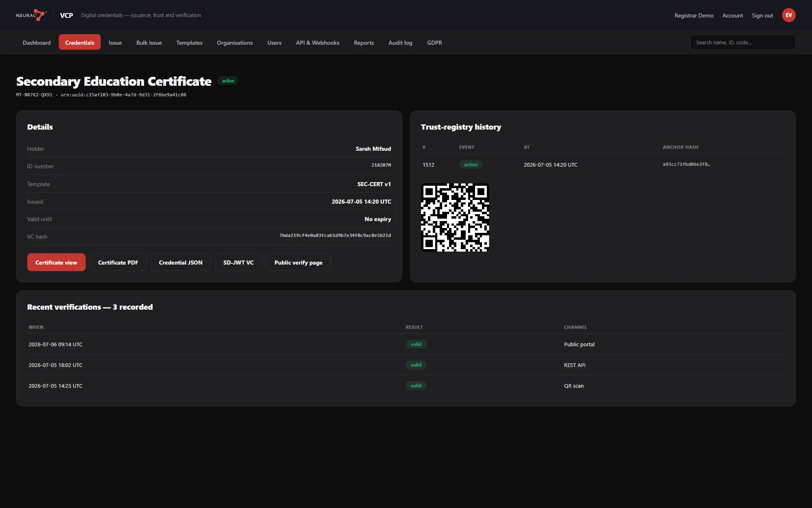The height and width of the screenshot is (508, 812).
Task: Click the active status badge beside title
Action: (x=228, y=80)
